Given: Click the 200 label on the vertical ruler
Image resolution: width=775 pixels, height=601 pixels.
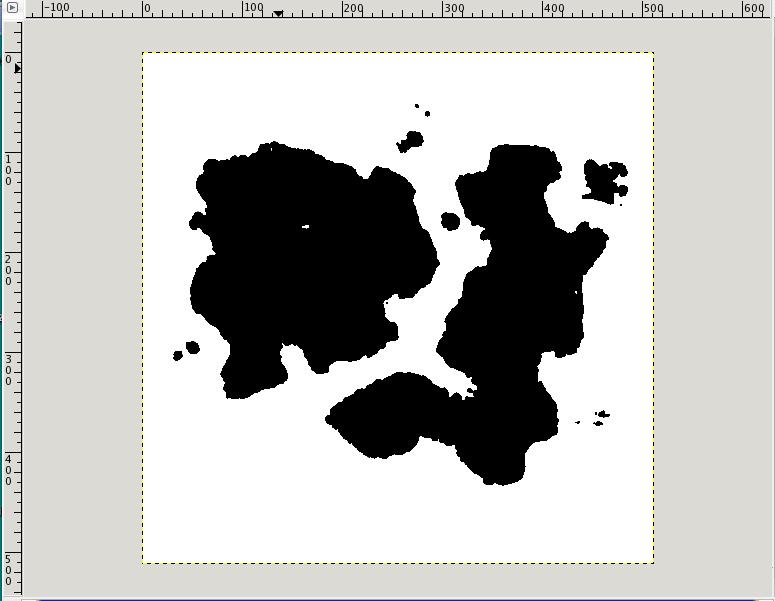Looking at the screenshot, I should click(x=8, y=270).
